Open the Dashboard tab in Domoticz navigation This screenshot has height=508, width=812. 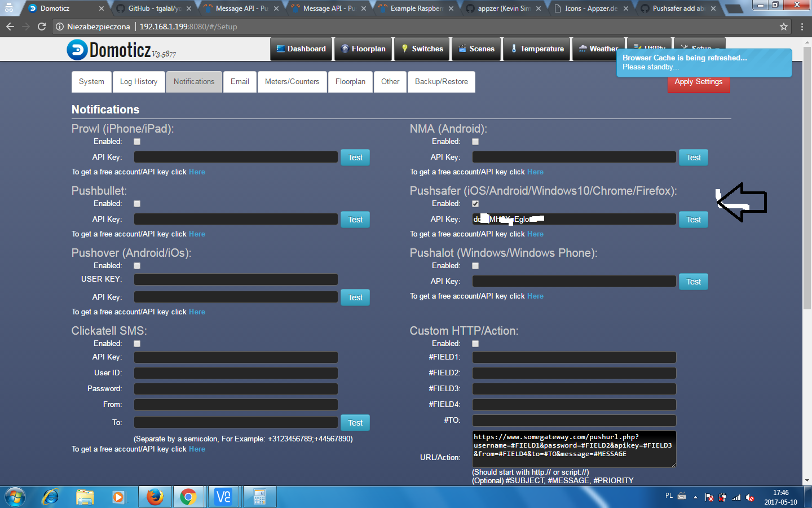(301, 49)
